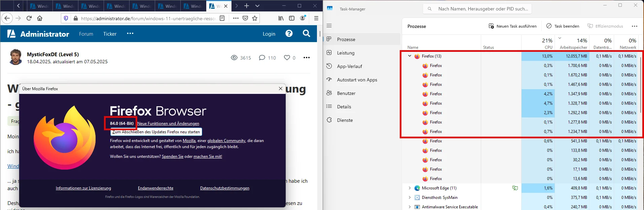This screenshot has height=210, width=644.
Task: Open Endanwenderrechte link
Action: [x=155, y=188]
